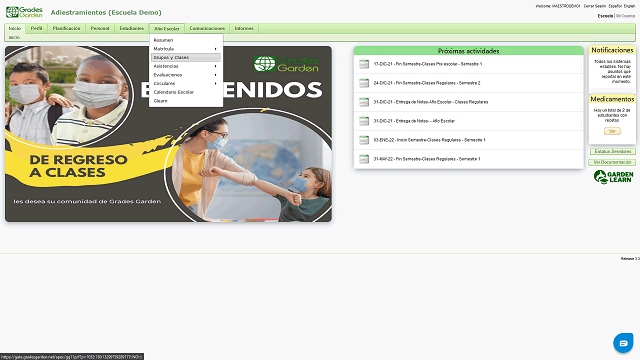Select Calendario Escolar menu entry

[186, 92]
